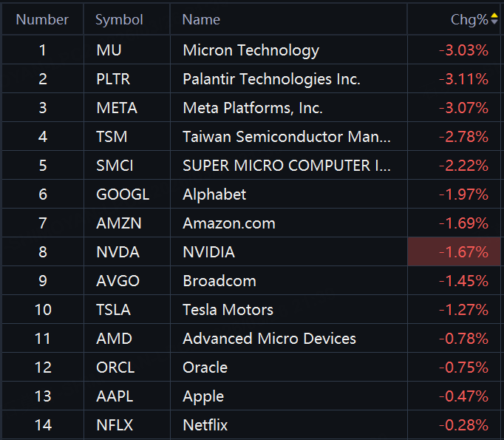504x440 pixels.
Task: Sort the table by Symbol header
Action: (x=119, y=20)
